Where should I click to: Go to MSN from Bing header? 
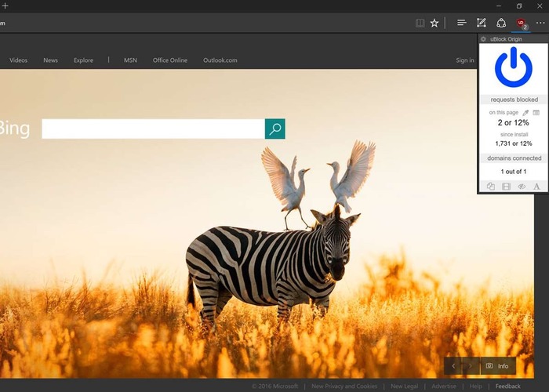pos(130,60)
